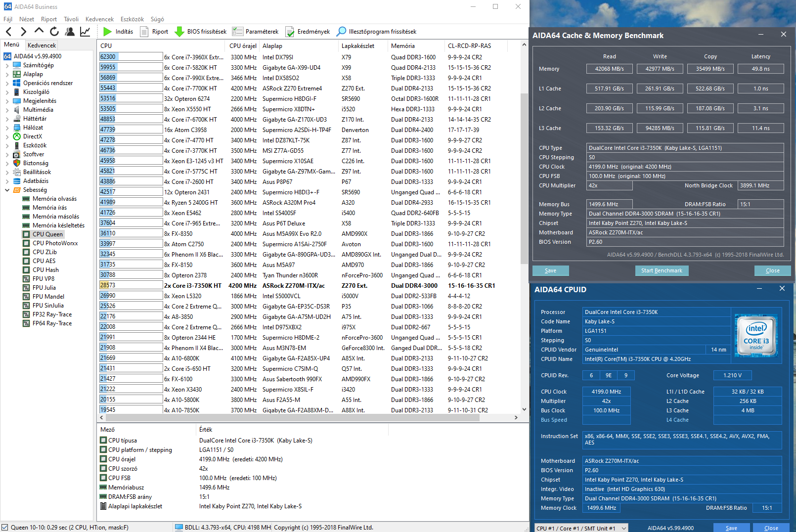796x532 pixels.
Task: Open the Riport toolbar item
Action: tap(154, 32)
